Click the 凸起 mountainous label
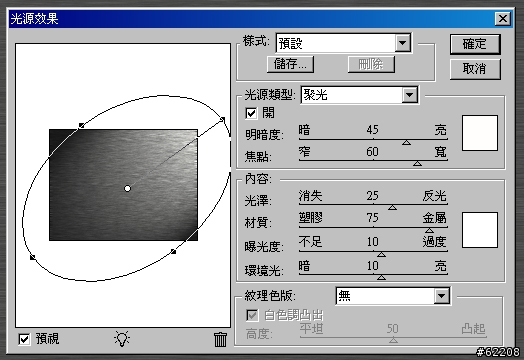Image resolution: width=524 pixels, height=360 pixels. point(474,329)
